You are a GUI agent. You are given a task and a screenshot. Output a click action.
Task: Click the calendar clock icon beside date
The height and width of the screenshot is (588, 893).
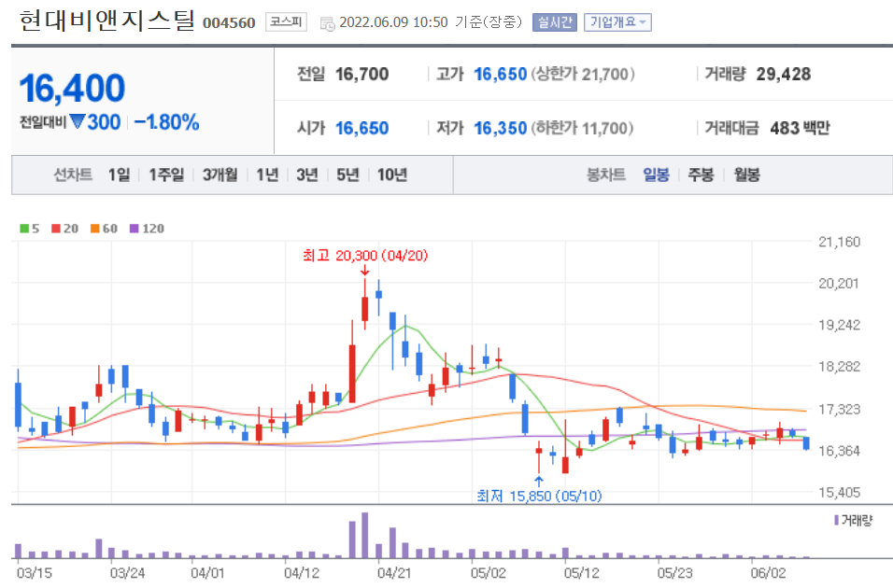[x=328, y=23]
